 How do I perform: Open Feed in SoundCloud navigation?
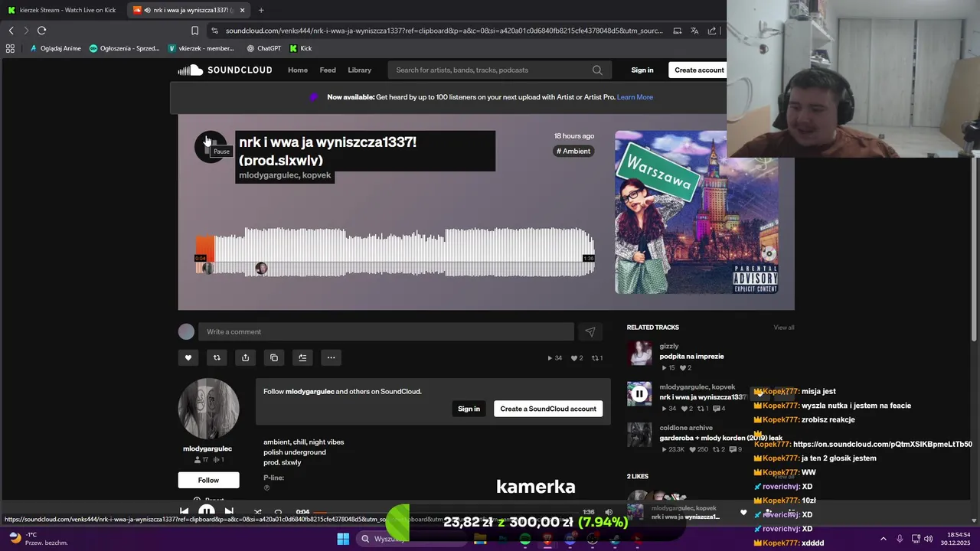click(x=328, y=70)
